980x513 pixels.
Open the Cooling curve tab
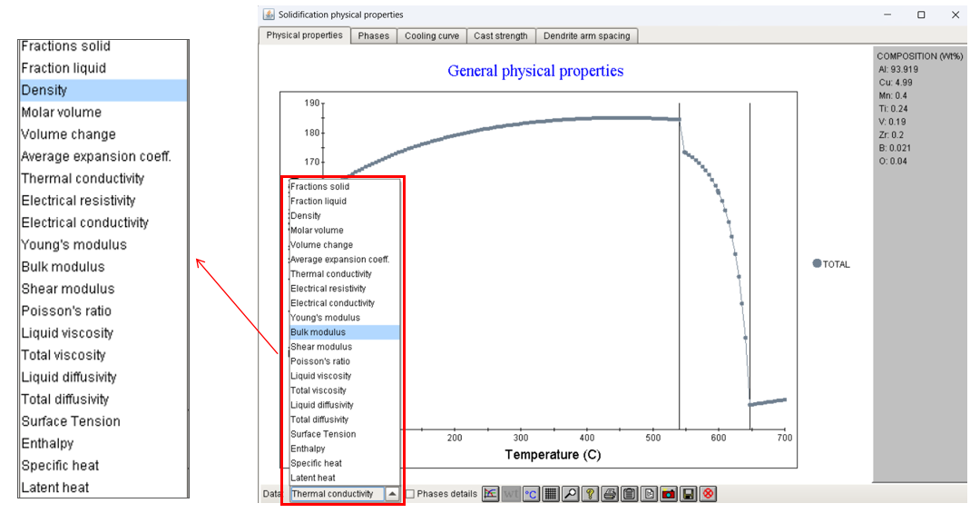[432, 36]
